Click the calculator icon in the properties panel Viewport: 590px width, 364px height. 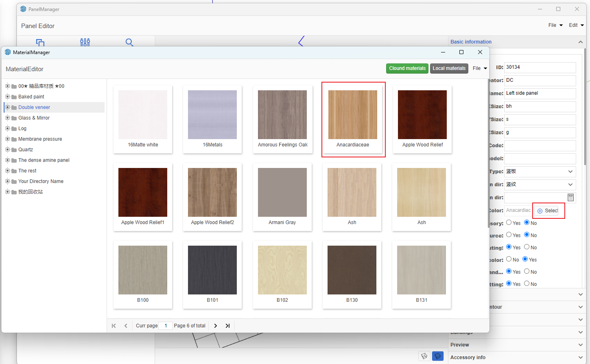coord(570,198)
